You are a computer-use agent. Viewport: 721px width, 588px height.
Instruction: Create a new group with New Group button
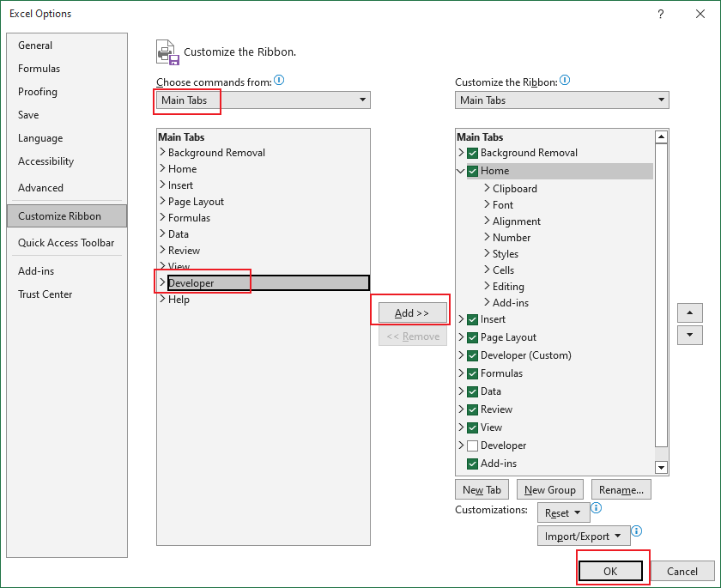pyautogui.click(x=549, y=489)
